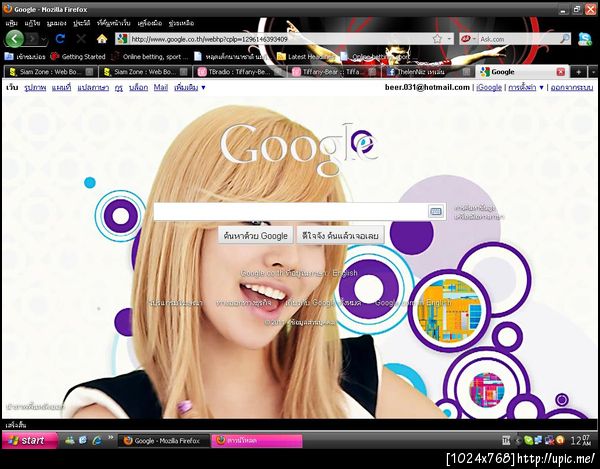The width and height of the screenshot is (600, 469).
Task: Switch to the pink Firefox downloads taskbar button
Action: [x=257, y=441]
